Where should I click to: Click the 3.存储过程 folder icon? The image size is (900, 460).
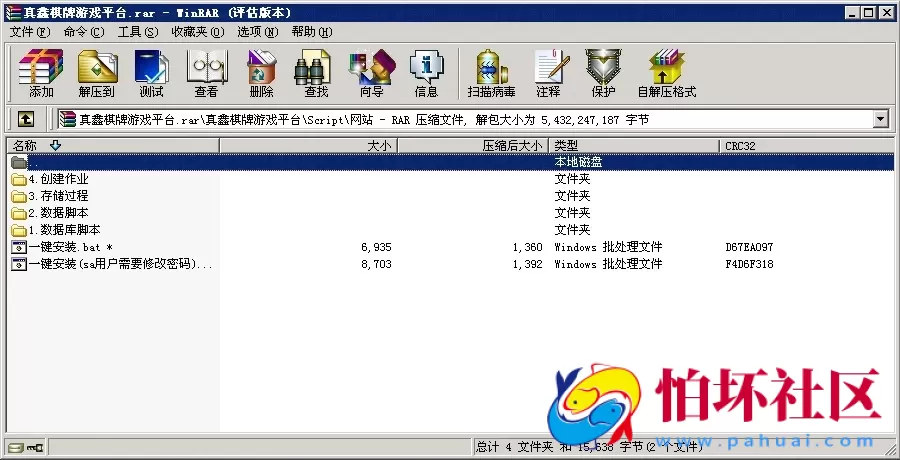pos(19,196)
